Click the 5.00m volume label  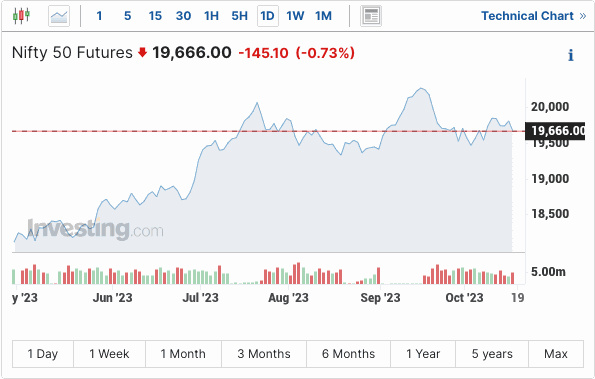point(548,272)
